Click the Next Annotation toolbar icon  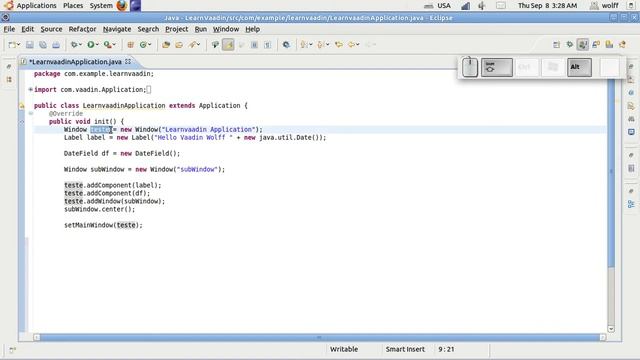click(304, 45)
